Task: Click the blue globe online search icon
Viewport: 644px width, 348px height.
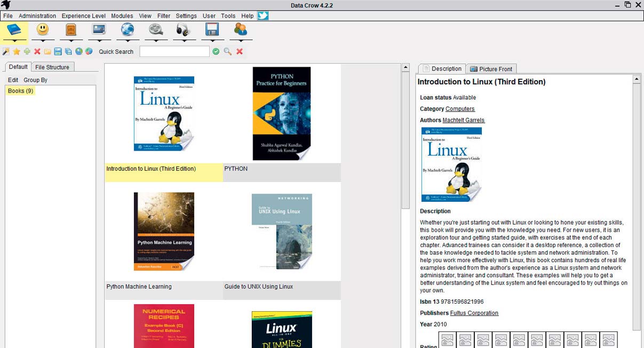Action: [x=78, y=51]
